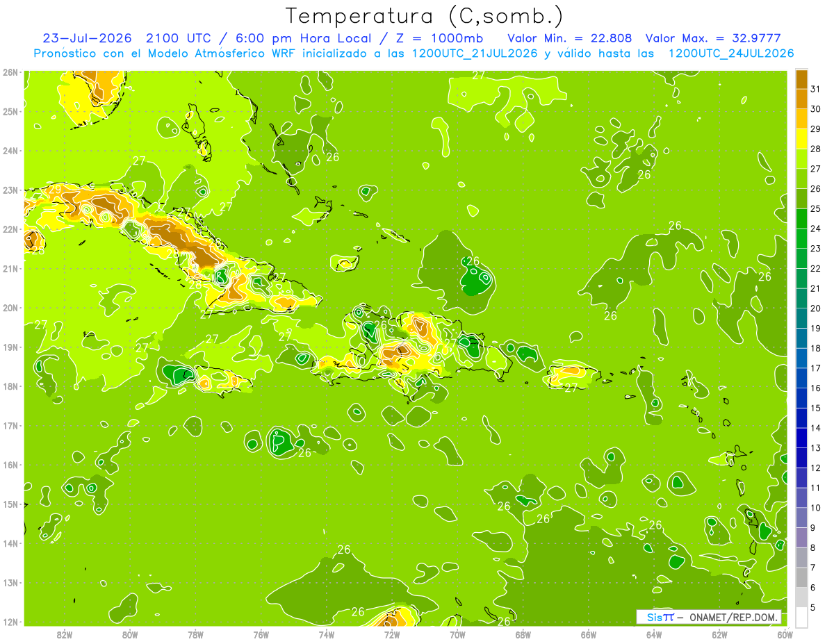Click the colorbar label '20'
The image size is (834, 644).
816,308
